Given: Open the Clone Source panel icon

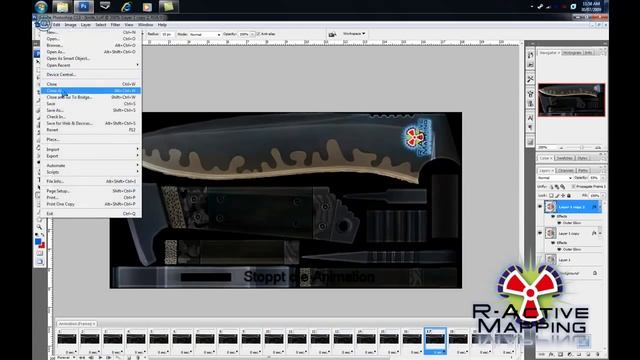Looking at the screenshot, I should [530, 104].
